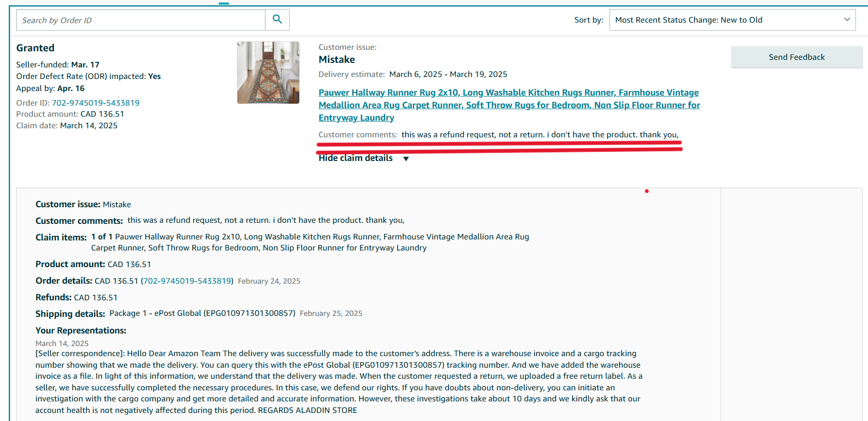Viewport: 868px width, 421px height.
Task: Select the March 14, 2025 representation date
Action: [x=62, y=344]
